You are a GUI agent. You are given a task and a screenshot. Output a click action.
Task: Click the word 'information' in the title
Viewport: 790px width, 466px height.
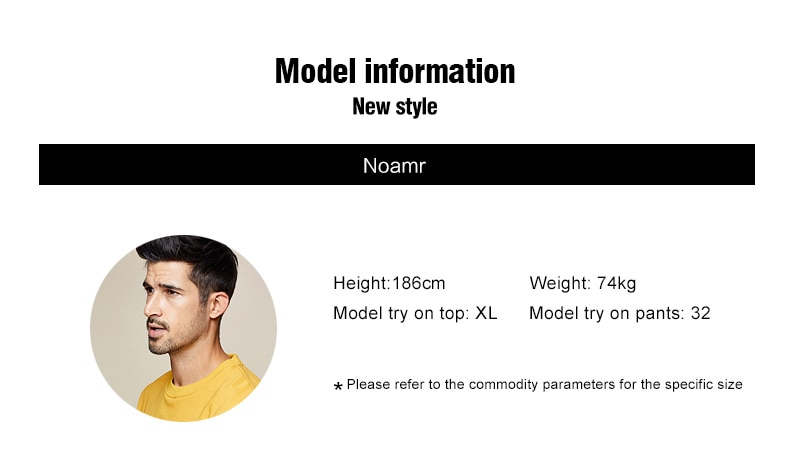point(440,71)
